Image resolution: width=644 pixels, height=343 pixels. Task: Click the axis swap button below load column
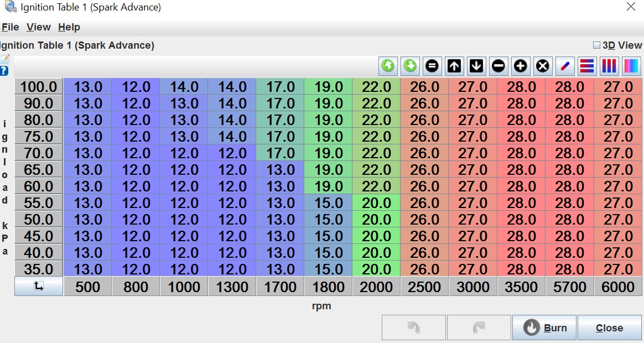tap(39, 287)
